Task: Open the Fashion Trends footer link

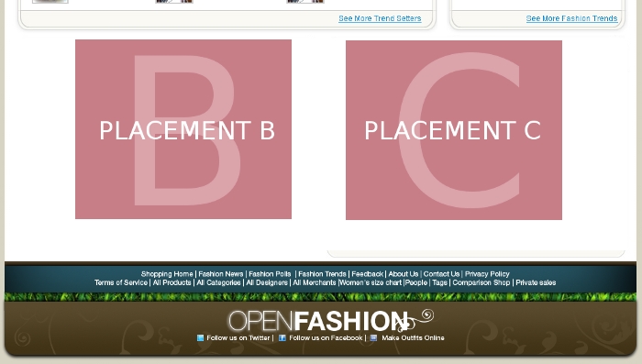Action: (322, 274)
